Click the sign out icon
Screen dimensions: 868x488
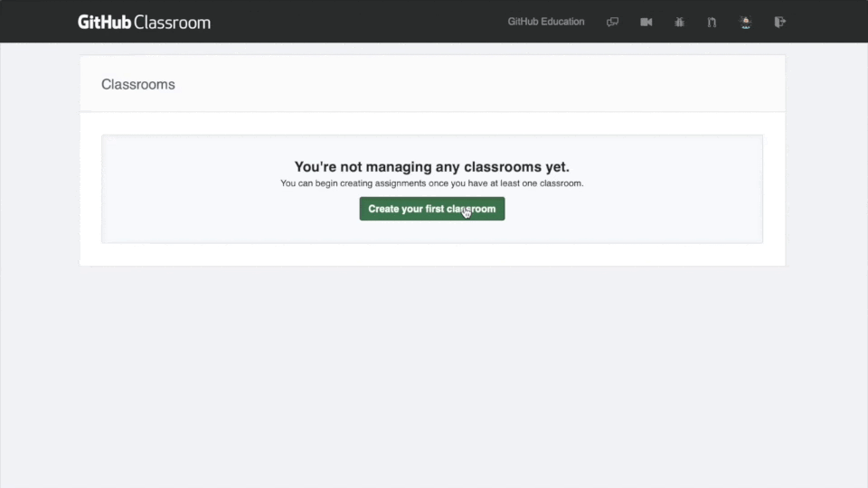(x=779, y=22)
